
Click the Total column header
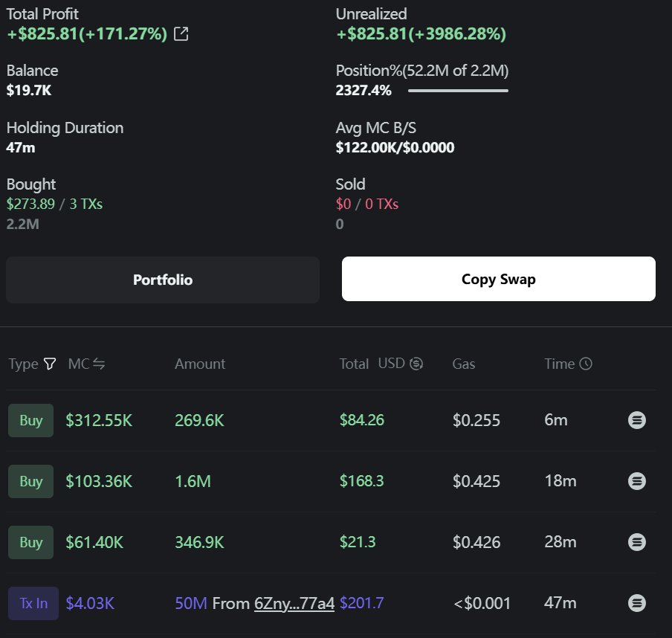pyautogui.click(x=354, y=364)
